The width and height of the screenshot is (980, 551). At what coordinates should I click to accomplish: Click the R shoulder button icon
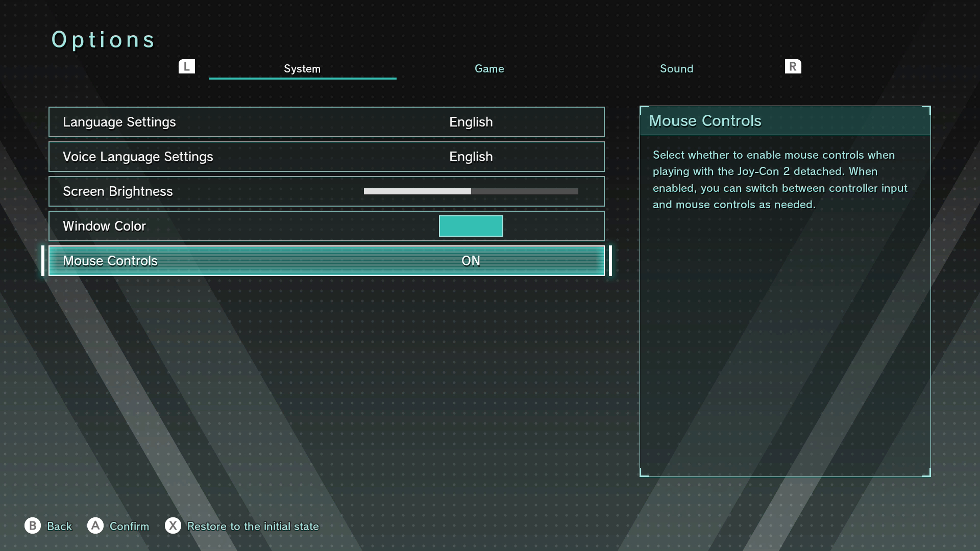pyautogui.click(x=793, y=66)
